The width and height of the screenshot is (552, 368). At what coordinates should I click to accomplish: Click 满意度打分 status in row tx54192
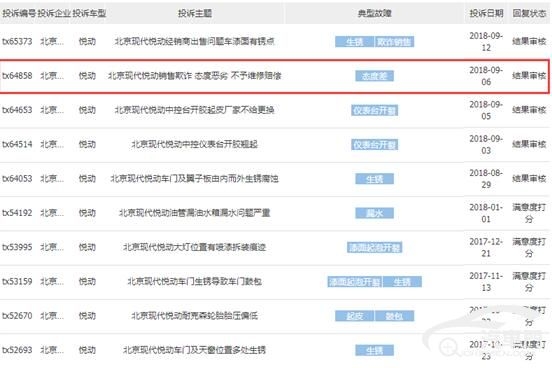529,213
